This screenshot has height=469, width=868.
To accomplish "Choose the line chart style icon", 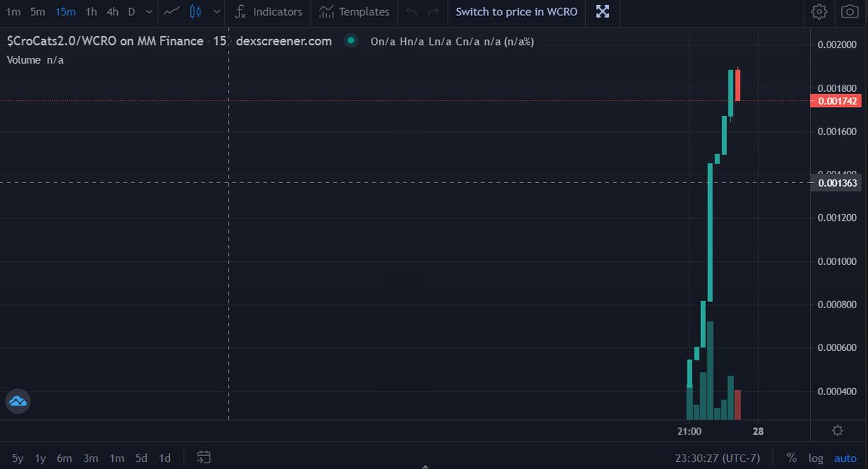I will [x=171, y=12].
